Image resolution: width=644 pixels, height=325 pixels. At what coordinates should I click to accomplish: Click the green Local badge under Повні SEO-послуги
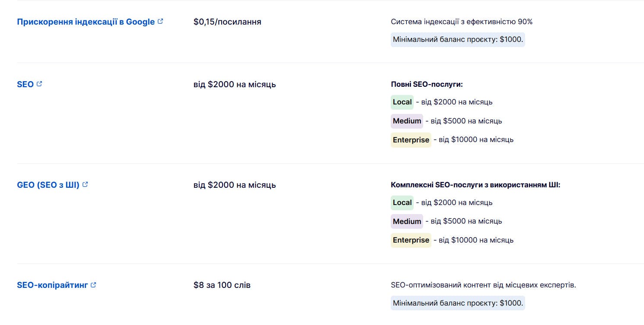point(402,102)
